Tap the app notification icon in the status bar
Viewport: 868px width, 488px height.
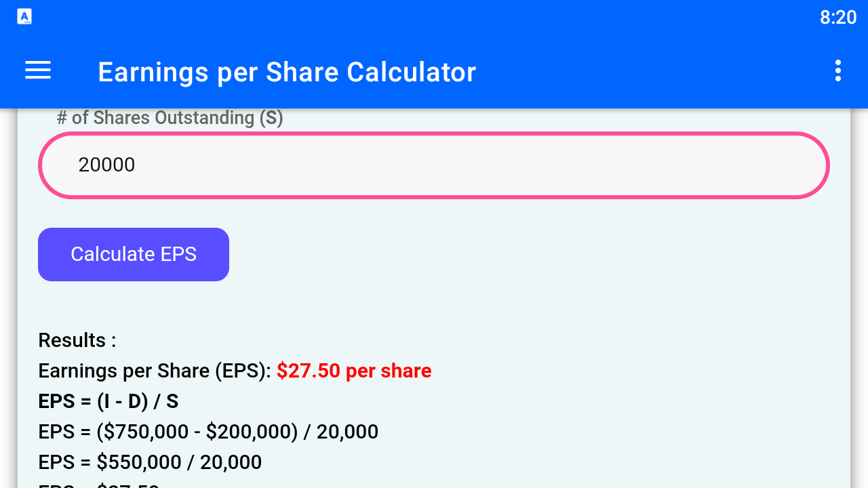pyautogui.click(x=24, y=16)
